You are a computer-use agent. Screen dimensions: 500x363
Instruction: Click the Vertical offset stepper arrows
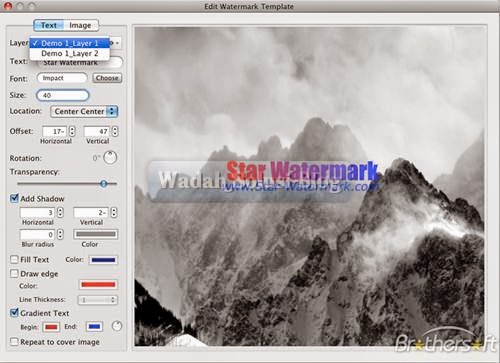[115, 131]
